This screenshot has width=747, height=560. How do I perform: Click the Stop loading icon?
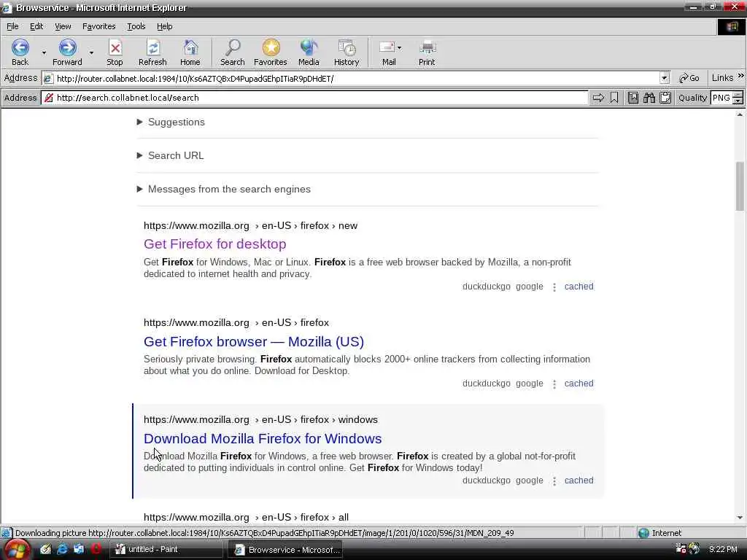coord(115,48)
